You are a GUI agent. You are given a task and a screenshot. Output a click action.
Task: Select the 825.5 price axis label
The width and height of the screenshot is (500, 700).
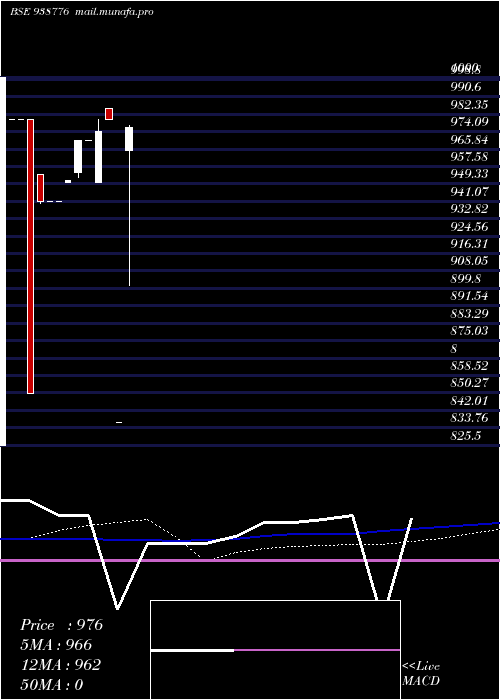point(465,436)
